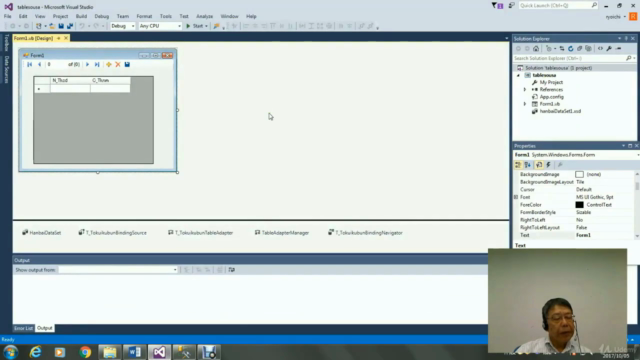Open Word from the taskbar
The width and height of the screenshot is (640, 360).
pyautogui.click(x=135, y=352)
